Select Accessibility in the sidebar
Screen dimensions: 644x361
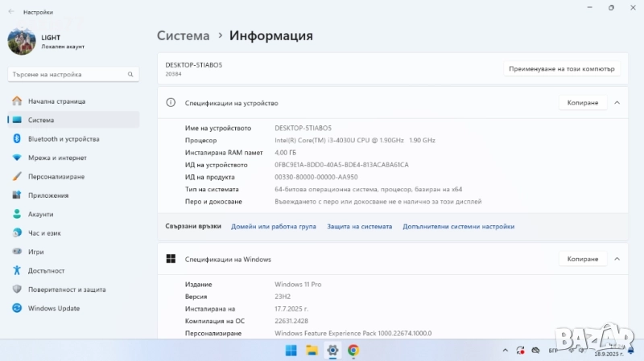pos(46,271)
